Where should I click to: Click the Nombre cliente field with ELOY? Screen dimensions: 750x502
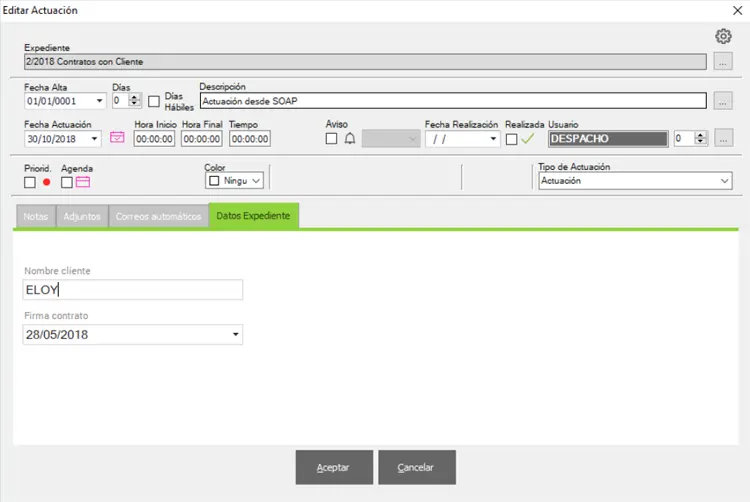132,290
